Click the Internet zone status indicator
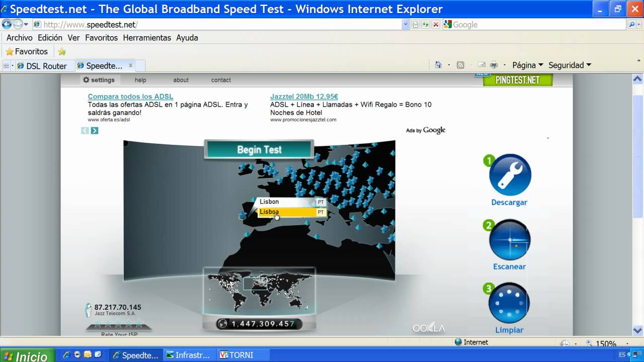The height and width of the screenshot is (362, 644). (x=471, y=342)
